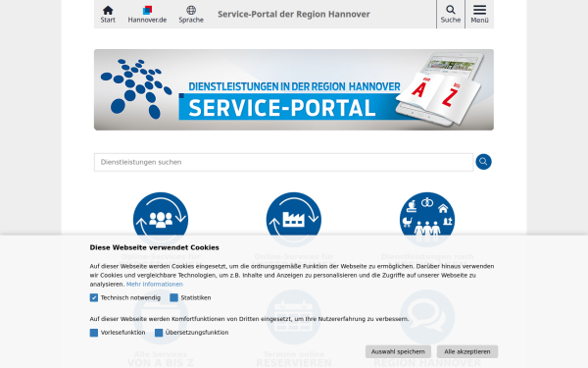Click the Service-Portal der Region Hannover title
This screenshot has width=588, height=368.
coord(294,15)
